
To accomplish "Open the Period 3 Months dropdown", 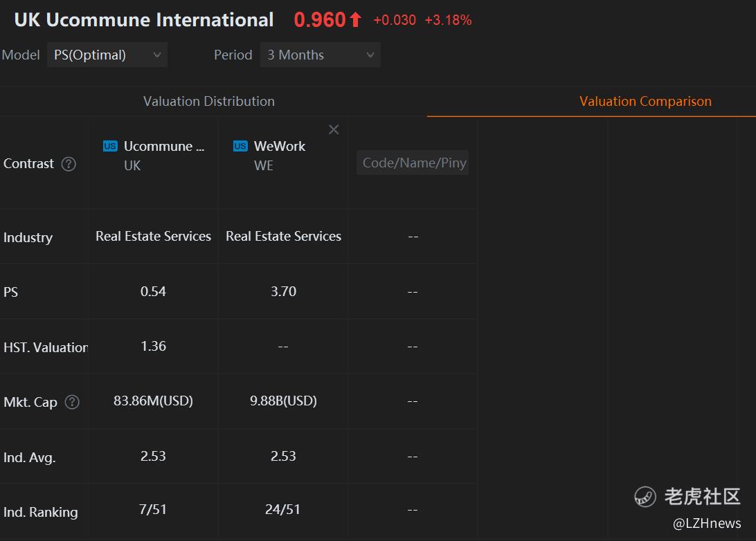I will point(320,55).
